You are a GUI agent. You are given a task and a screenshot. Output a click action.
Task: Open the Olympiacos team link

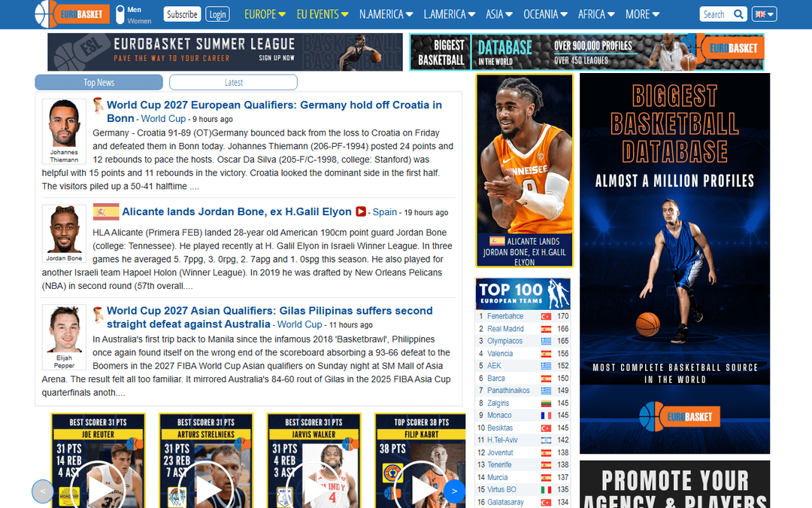tap(504, 341)
